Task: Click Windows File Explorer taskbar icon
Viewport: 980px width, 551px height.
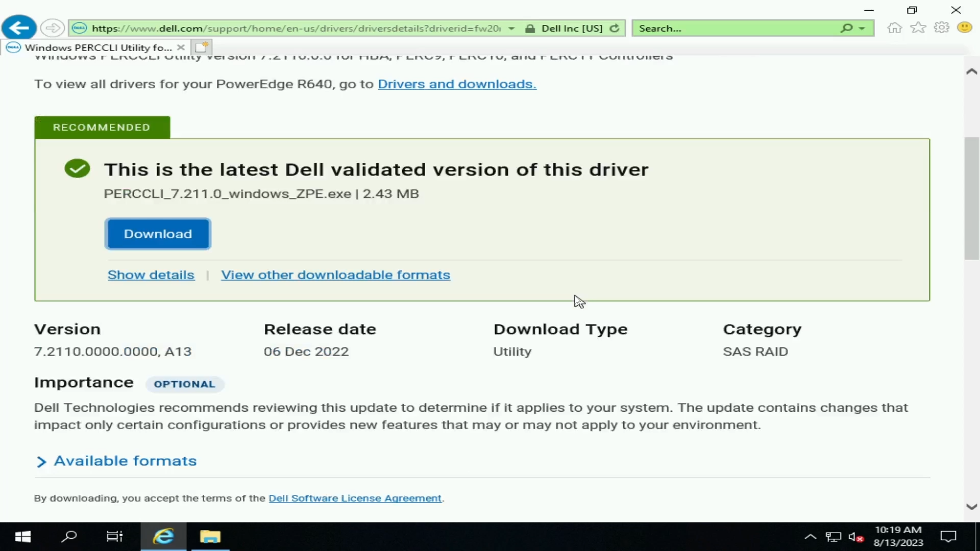Action: pos(211,536)
